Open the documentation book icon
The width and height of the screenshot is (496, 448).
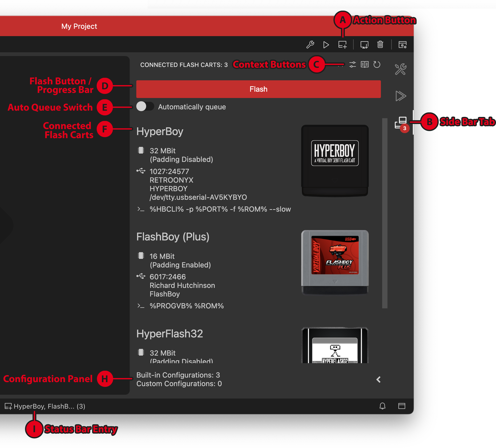(365, 65)
